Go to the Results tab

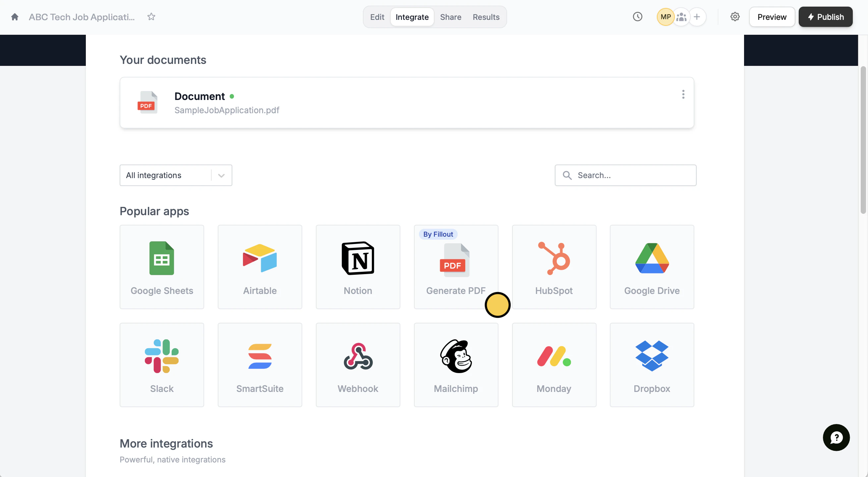tap(486, 17)
